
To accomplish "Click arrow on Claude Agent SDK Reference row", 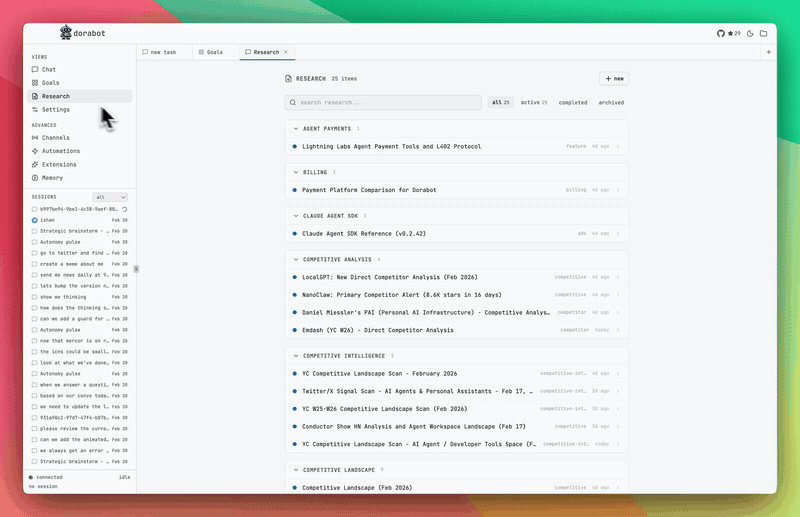I will tap(618, 234).
